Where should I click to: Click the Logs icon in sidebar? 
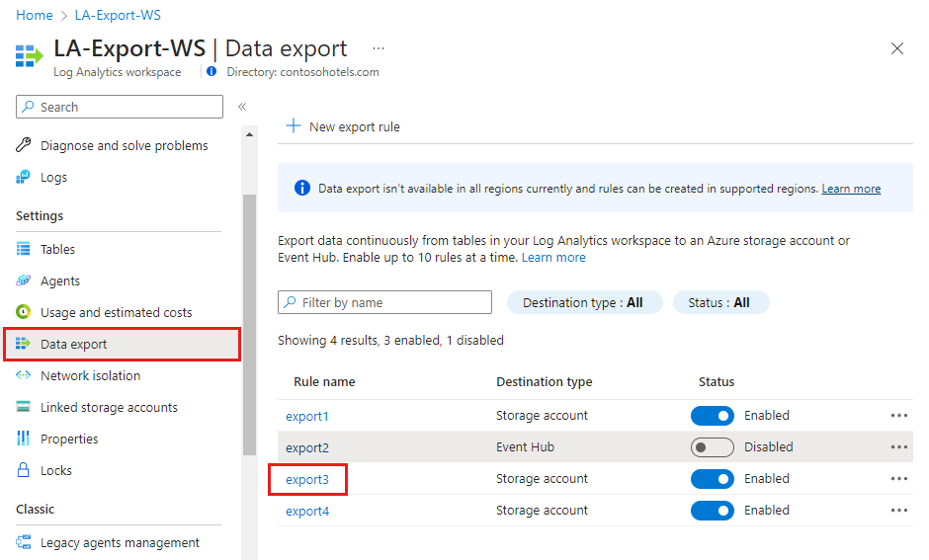24,178
